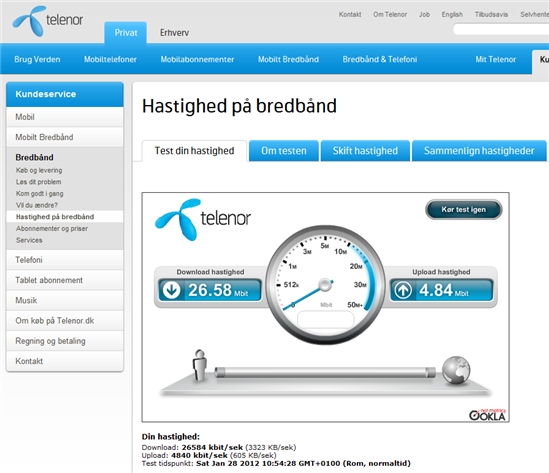The width and height of the screenshot is (549, 473).
Task: Click the connection progress pipe bar
Action: coord(325,373)
